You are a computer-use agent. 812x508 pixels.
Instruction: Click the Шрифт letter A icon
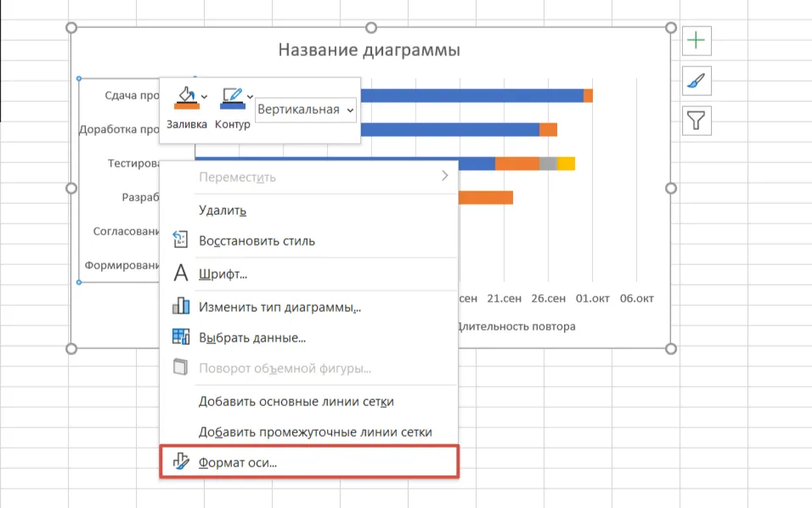pyautogui.click(x=180, y=274)
